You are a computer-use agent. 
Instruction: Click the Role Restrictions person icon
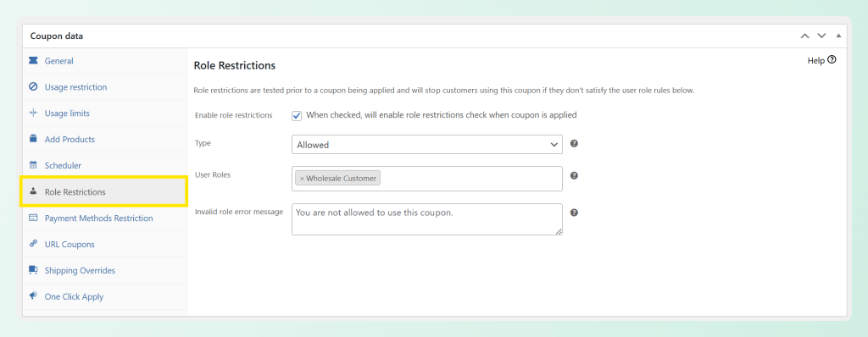tap(33, 191)
